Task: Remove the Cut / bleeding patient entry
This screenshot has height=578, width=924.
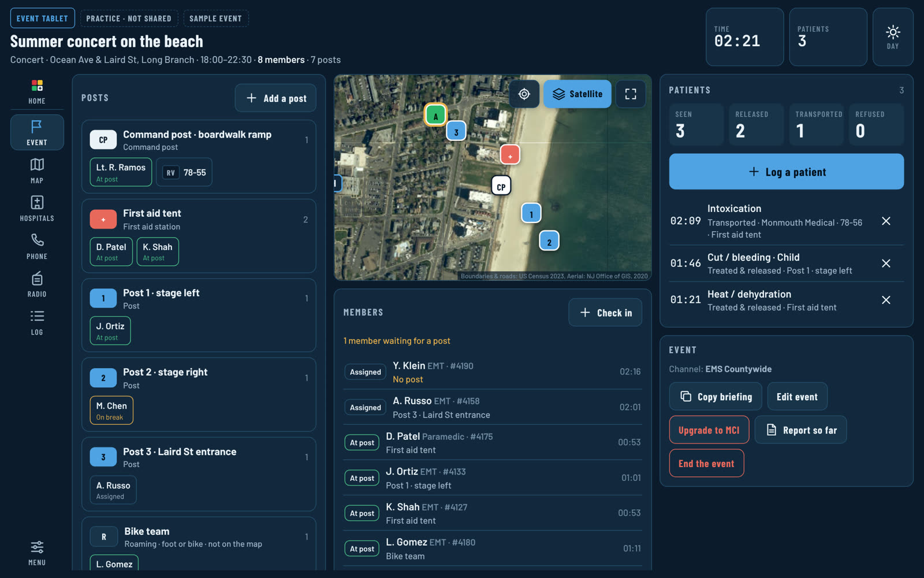Action: [886, 264]
